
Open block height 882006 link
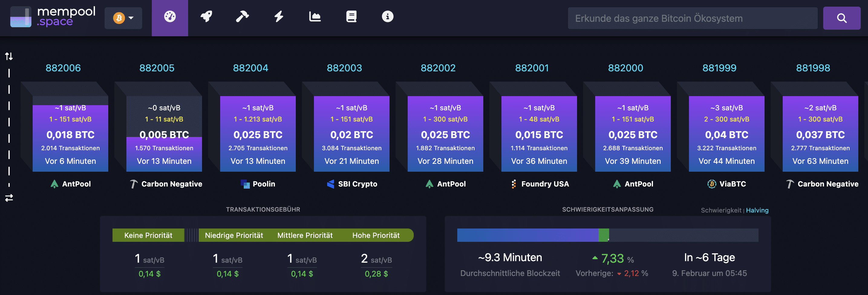point(63,68)
